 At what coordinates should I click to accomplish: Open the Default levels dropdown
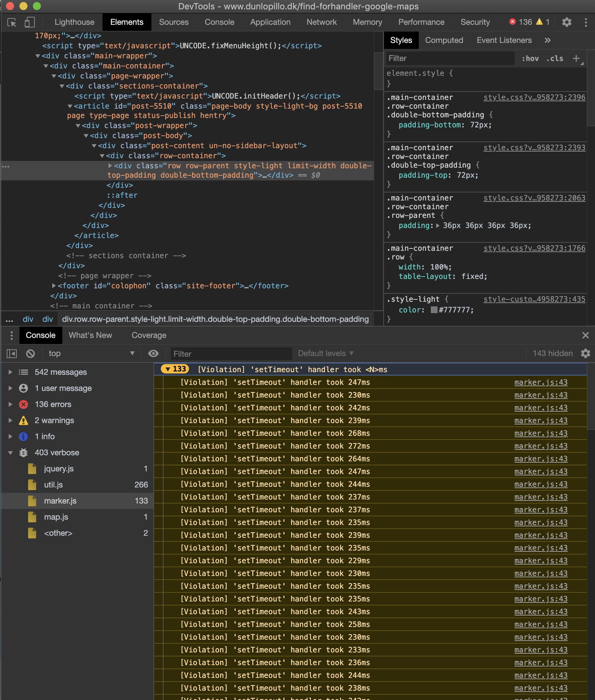click(326, 353)
